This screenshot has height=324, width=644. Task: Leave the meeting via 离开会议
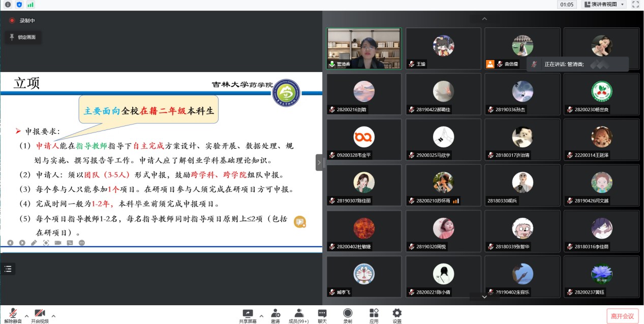(x=622, y=316)
